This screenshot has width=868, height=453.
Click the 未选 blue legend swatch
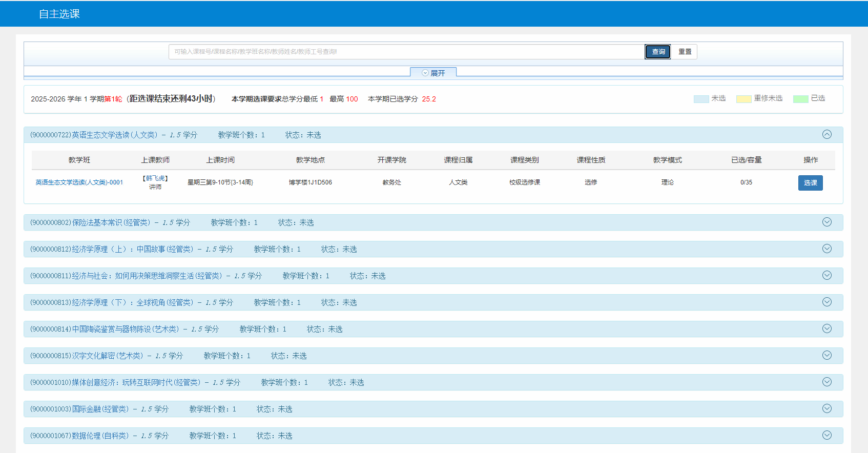click(701, 99)
